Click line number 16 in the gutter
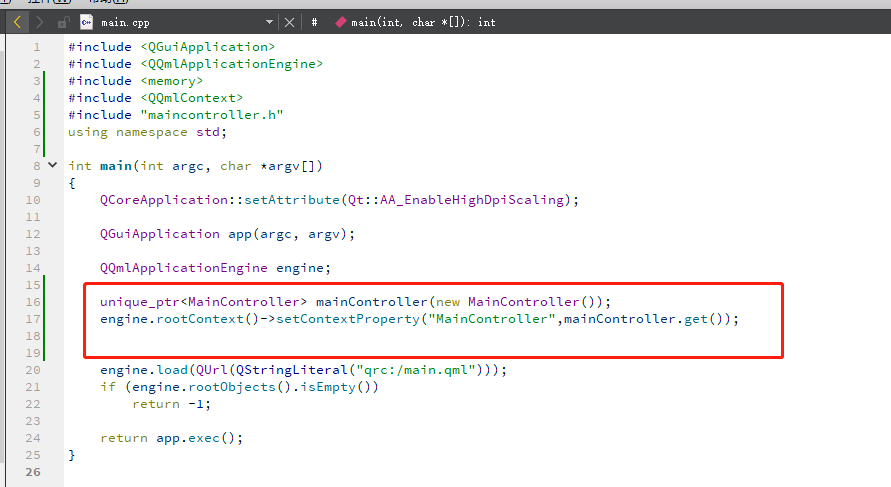The width and height of the screenshot is (891, 487). (x=33, y=302)
